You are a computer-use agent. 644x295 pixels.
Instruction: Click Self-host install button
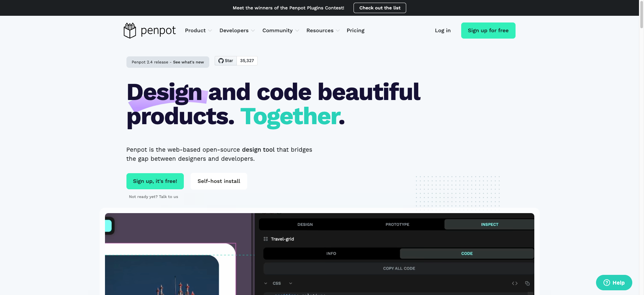click(219, 181)
